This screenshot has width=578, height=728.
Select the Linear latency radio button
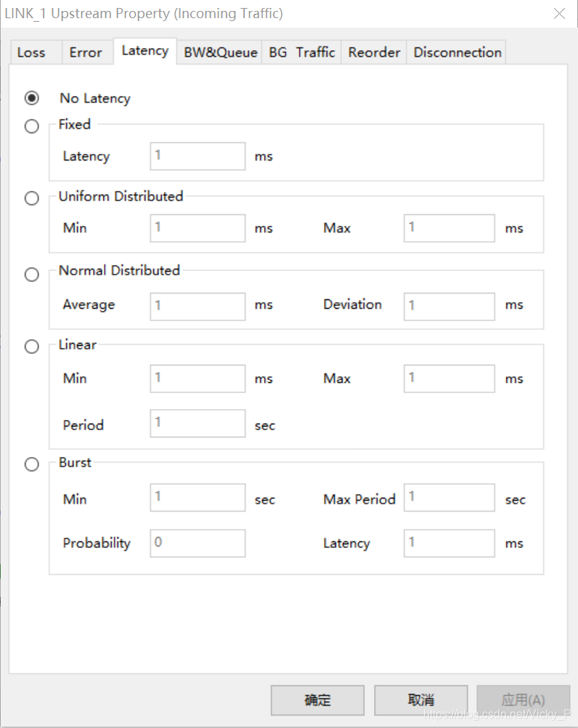[x=31, y=347]
